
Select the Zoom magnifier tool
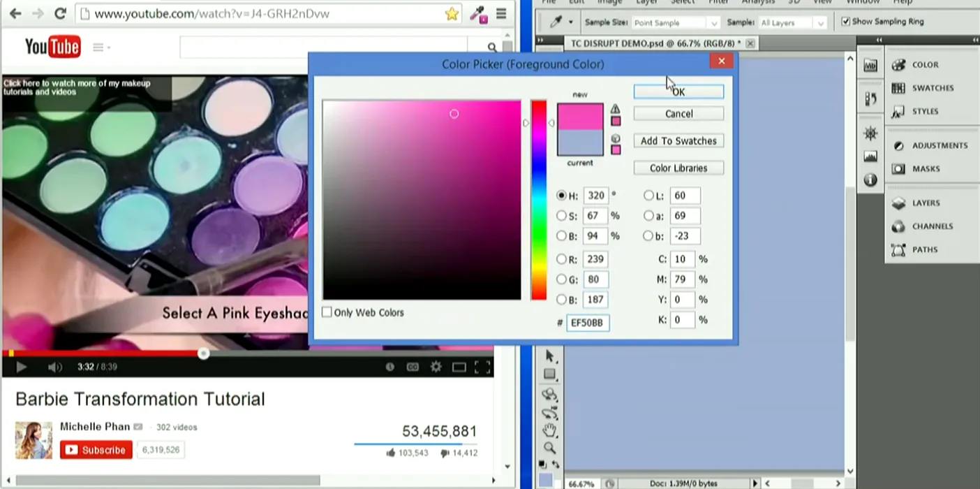(550, 448)
